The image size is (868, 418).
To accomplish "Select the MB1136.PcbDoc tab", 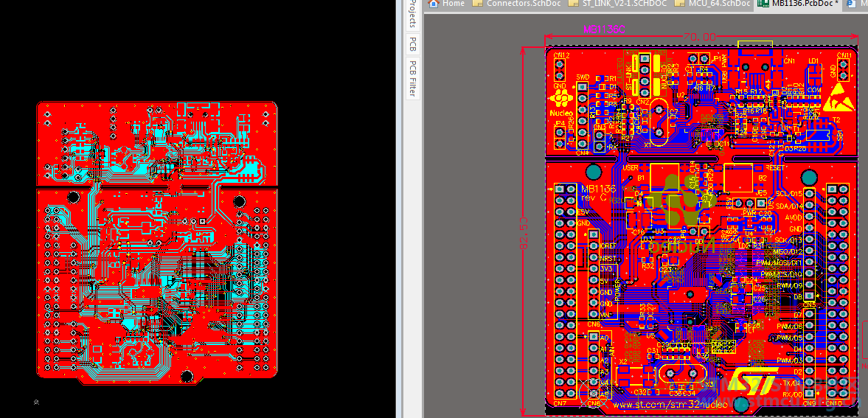I will point(799,4).
